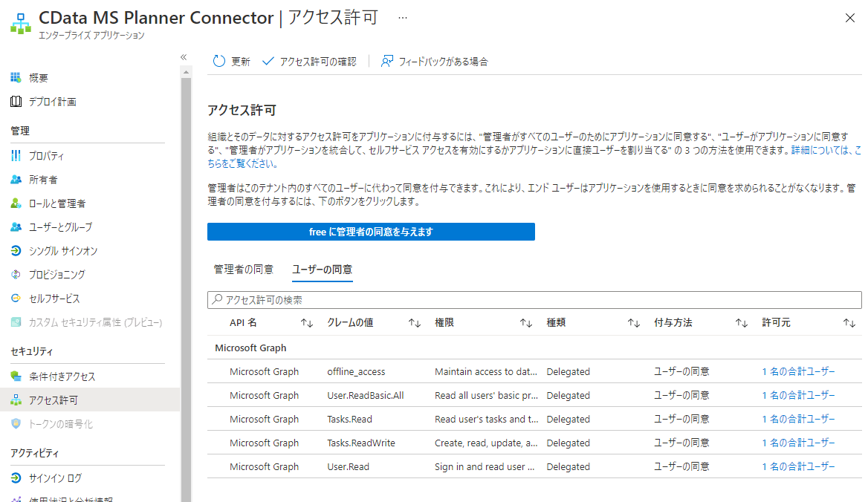
Task: Sort by クレームの値 column arrows
Action: tap(415, 323)
